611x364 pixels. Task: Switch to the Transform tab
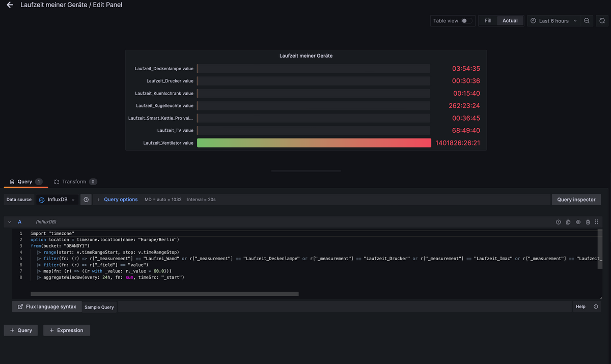75,182
